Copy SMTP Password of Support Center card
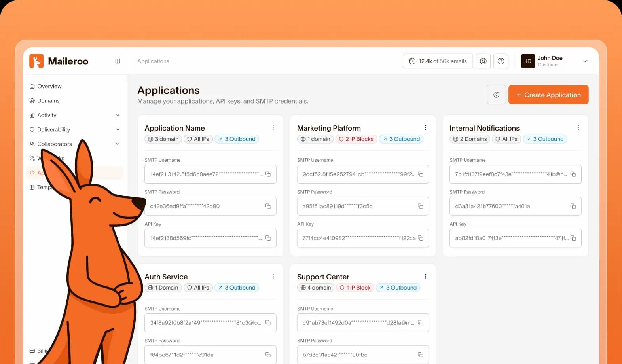This screenshot has width=622, height=364. click(x=421, y=355)
